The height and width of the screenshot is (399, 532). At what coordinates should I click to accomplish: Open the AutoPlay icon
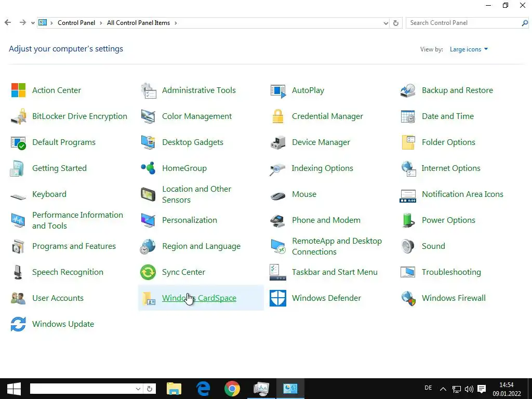(278, 91)
